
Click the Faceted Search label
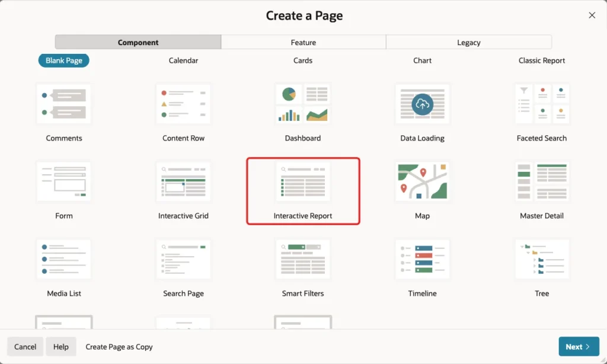542,138
